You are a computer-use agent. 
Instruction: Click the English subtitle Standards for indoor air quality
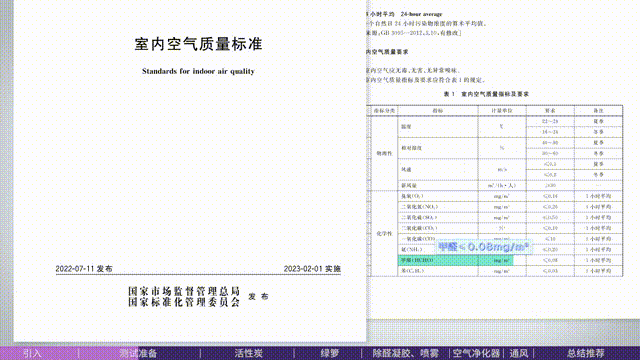pyautogui.click(x=198, y=71)
